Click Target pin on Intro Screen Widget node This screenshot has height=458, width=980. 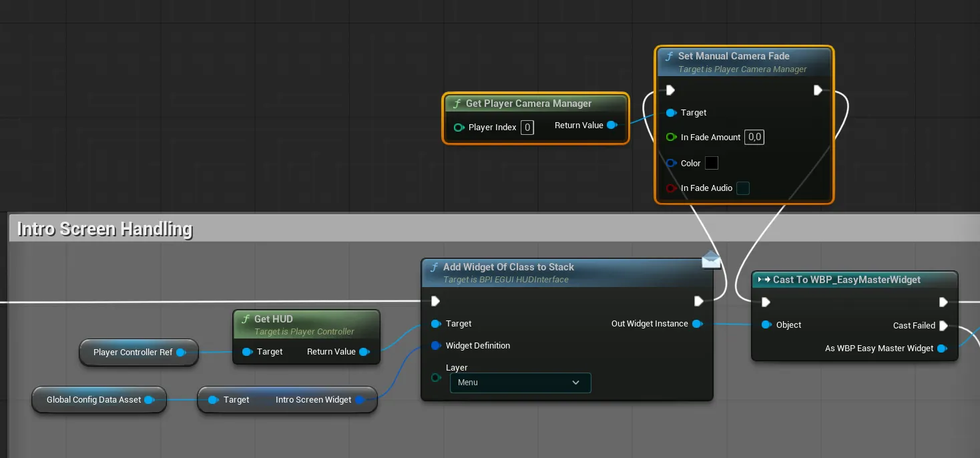213,400
